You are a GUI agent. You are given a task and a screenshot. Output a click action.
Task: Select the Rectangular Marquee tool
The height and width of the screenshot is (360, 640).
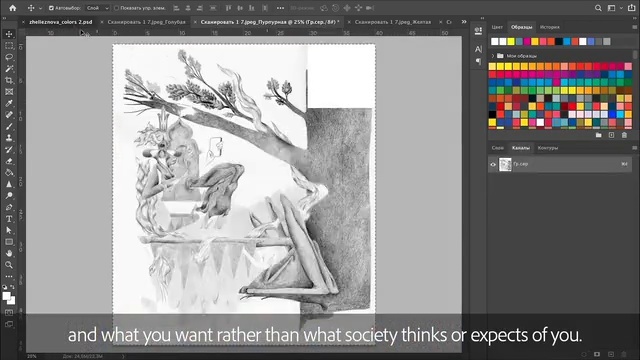(9, 46)
